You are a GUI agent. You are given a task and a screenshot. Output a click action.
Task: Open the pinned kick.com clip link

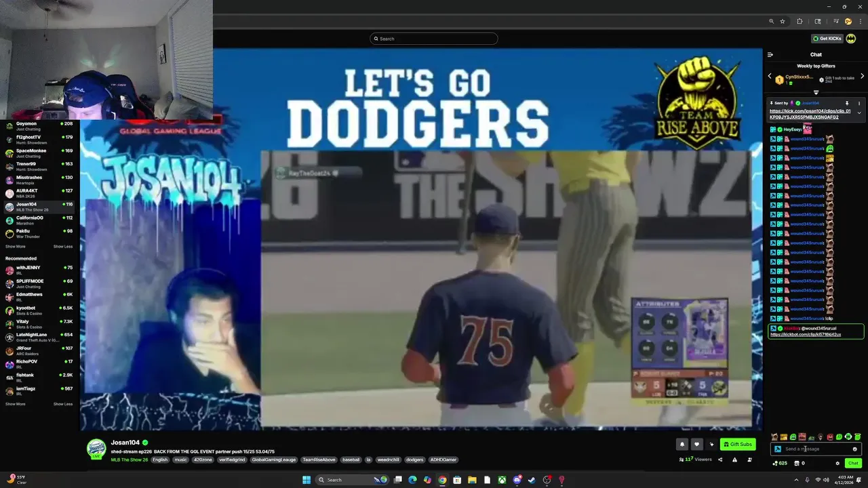tap(810, 114)
